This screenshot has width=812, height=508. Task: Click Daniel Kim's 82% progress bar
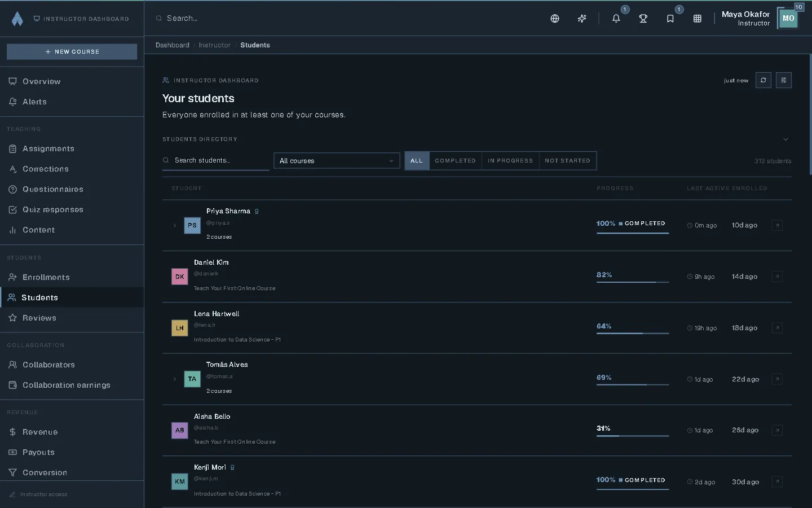click(x=633, y=282)
